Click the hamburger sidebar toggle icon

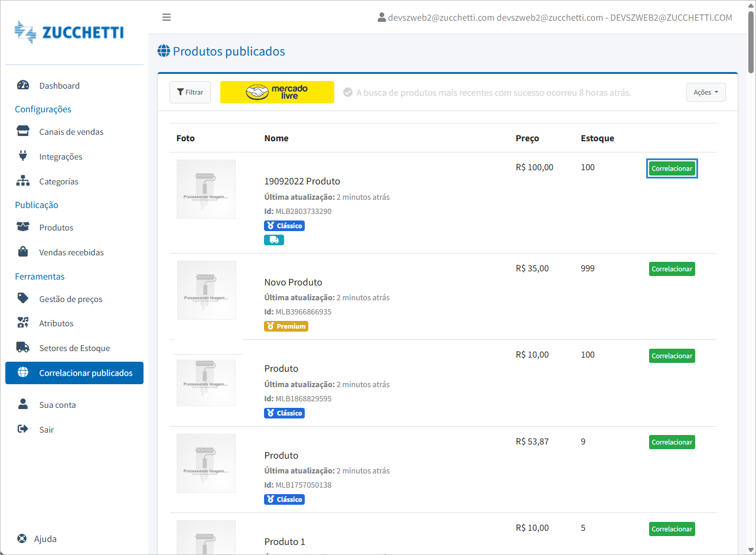pos(167,17)
